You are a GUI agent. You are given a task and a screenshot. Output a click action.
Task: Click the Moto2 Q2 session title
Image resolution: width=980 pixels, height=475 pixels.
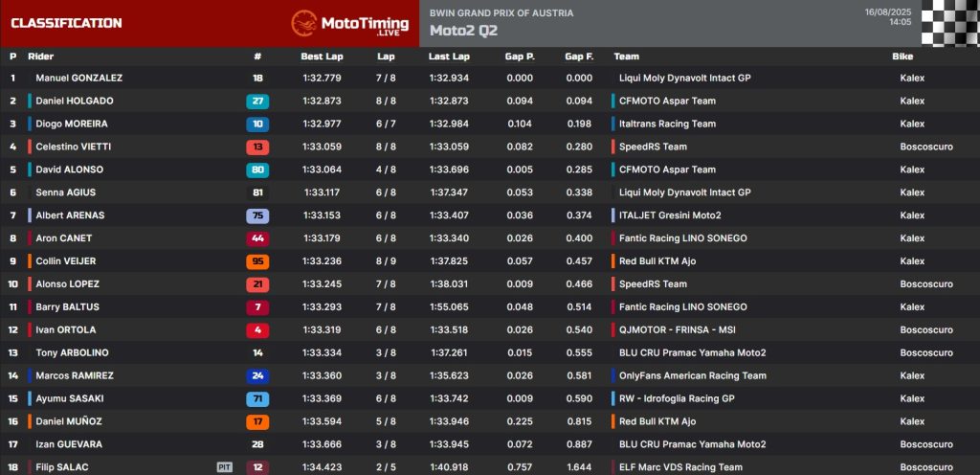pos(463,31)
